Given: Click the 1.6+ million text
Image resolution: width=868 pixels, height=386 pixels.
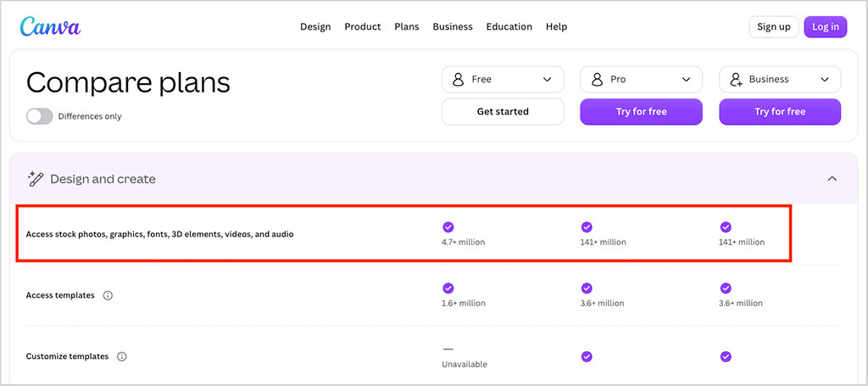Looking at the screenshot, I should (464, 304).
